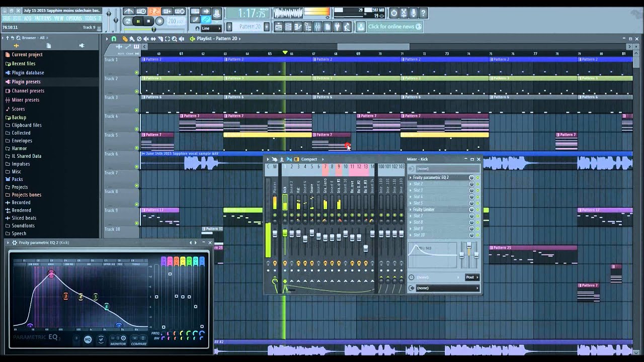This screenshot has width=644, height=362.
Task: Click the purple band 1 color tab in the EQ
Action: [x=164, y=261]
